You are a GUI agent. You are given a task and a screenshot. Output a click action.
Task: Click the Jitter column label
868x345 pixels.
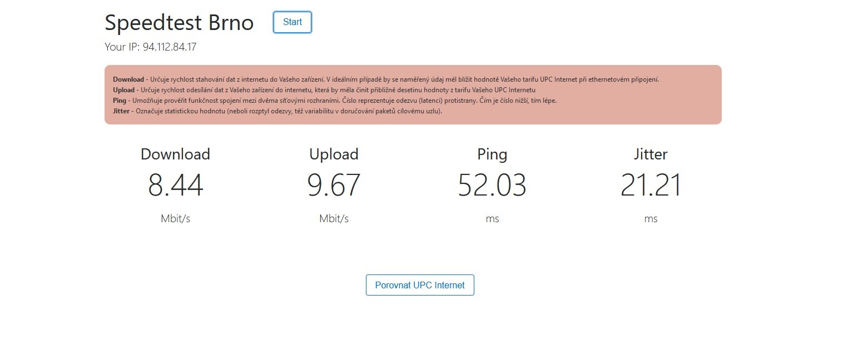tap(651, 154)
